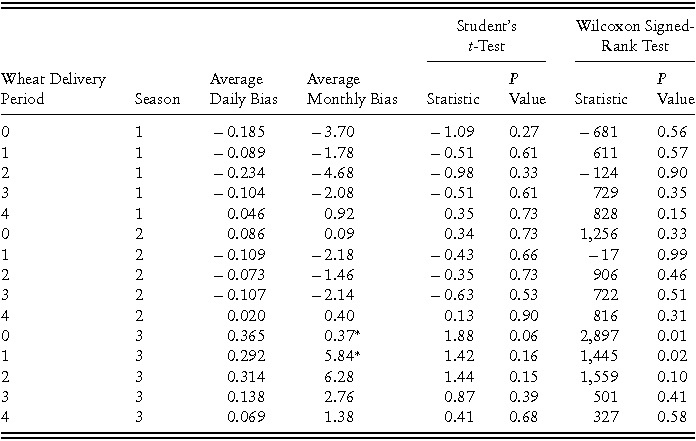Click the "Student's t-Test" column group header
Image resolution: width=696 pixels, height=441 pixels.
(485, 36)
